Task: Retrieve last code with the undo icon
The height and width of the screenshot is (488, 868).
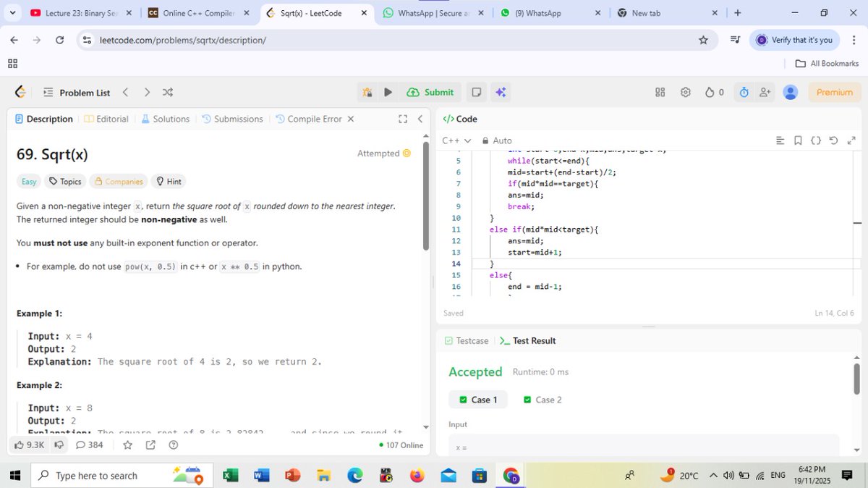Action: [833, 140]
